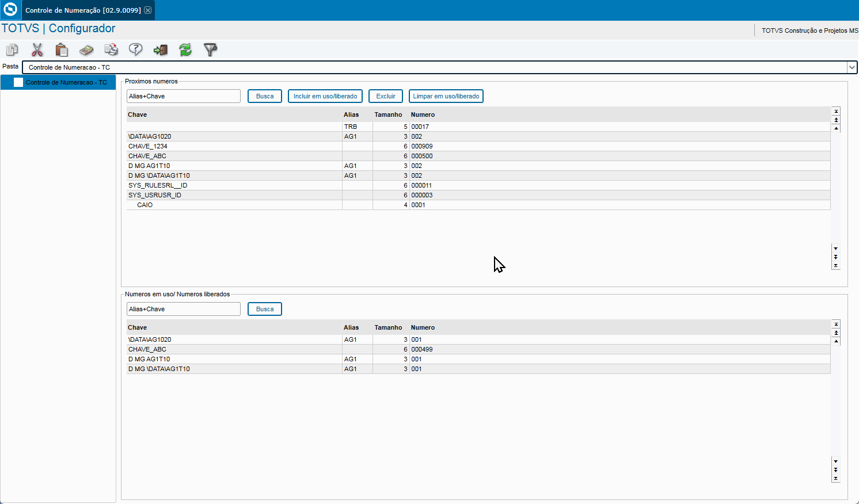Refresh data with green arrows icon
This screenshot has width=859, height=504.
[185, 50]
